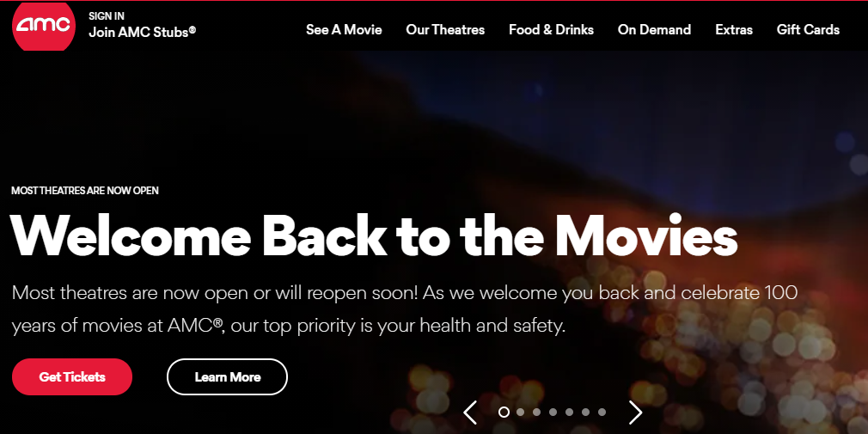Expand the Extras navigation menu

click(734, 30)
